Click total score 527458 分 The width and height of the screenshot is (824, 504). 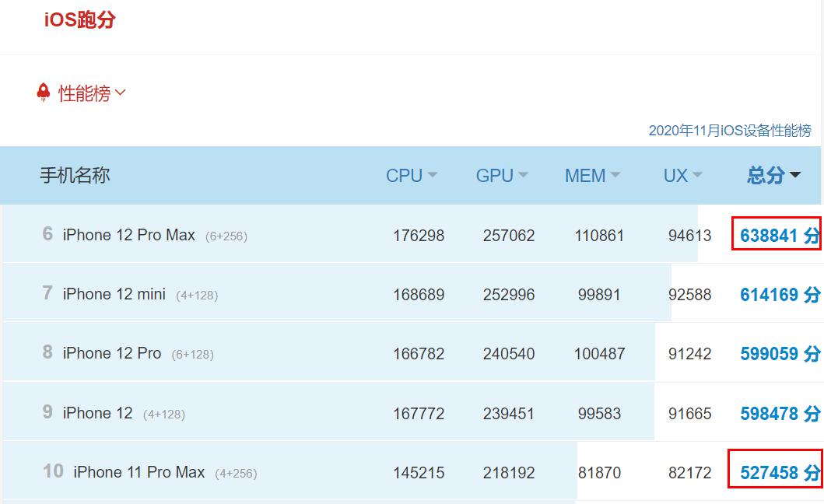(779, 473)
